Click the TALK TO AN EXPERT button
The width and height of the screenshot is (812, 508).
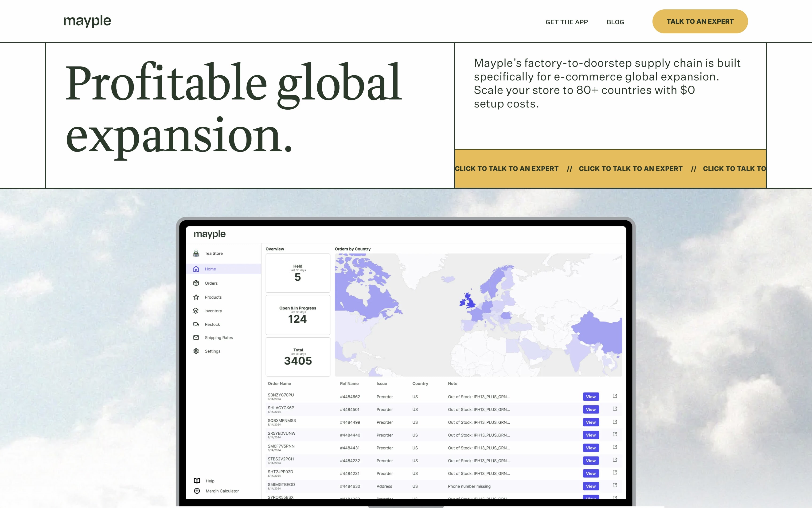pyautogui.click(x=700, y=21)
